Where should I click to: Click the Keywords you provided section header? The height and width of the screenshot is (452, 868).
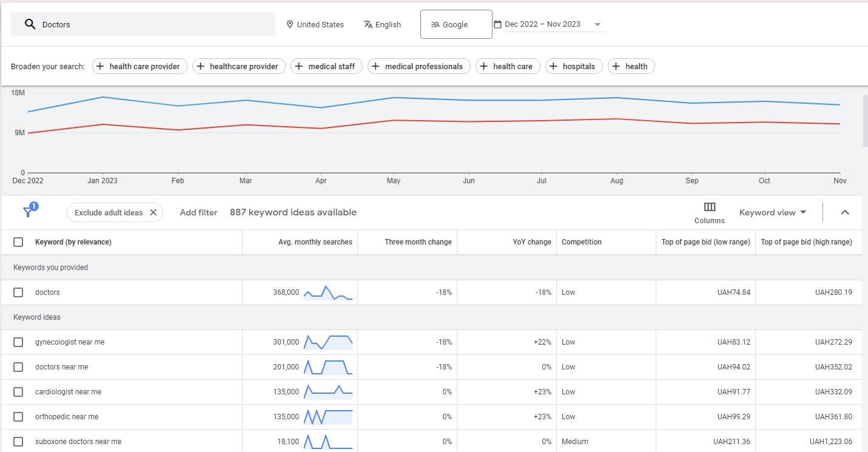click(x=50, y=268)
